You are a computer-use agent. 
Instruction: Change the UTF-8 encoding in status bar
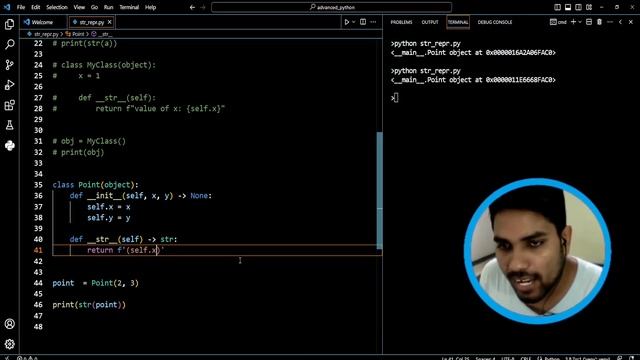[x=508, y=358]
